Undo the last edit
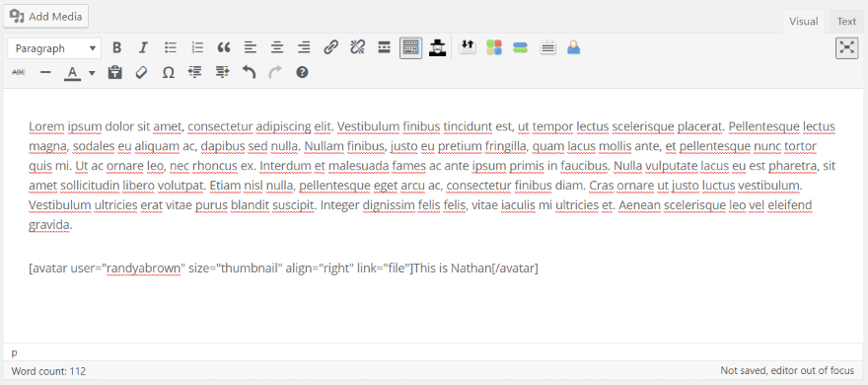This screenshot has height=385, width=868. [x=249, y=73]
